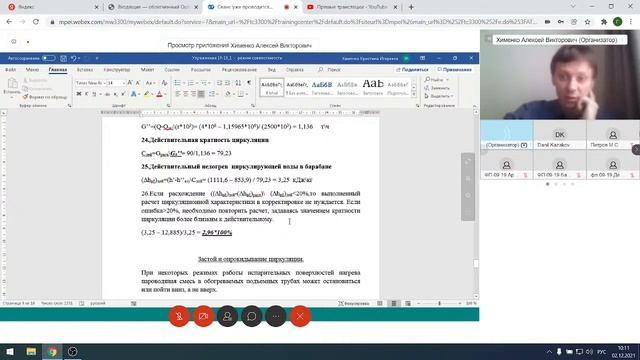Apply red font color
This screenshot has height=360, width=640.
pos(160,94)
